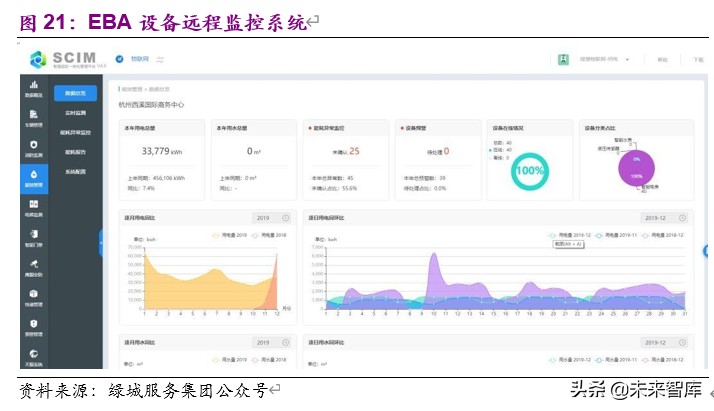Click the green user avatar icon
This screenshot has height=411, width=714.
563,60
